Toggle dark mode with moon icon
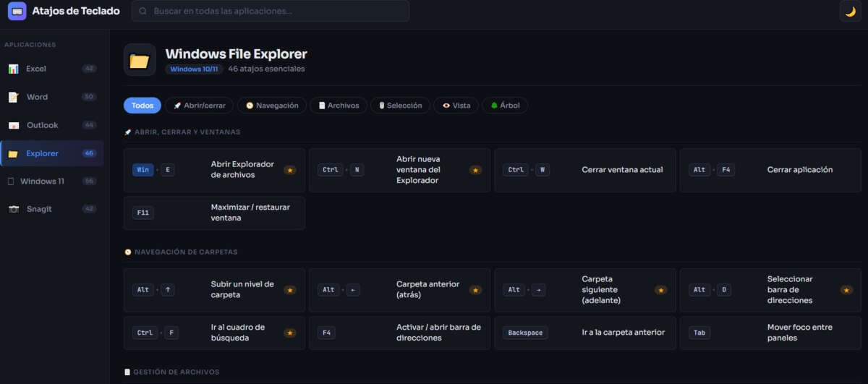868x384 pixels. click(850, 11)
